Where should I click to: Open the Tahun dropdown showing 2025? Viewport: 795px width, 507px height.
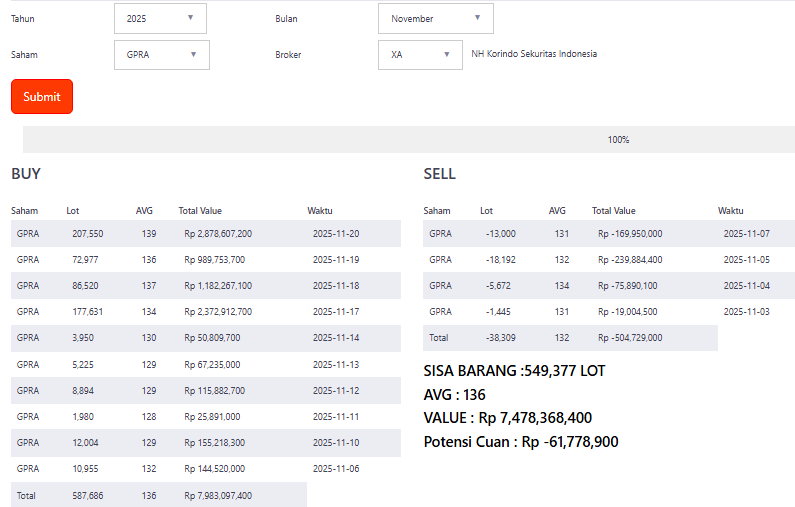(x=160, y=18)
